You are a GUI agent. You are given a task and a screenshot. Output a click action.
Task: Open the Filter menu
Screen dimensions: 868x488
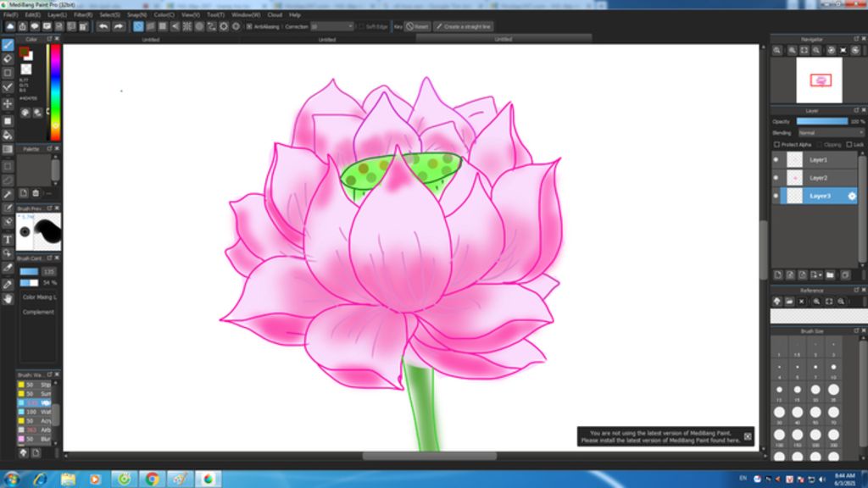tap(83, 15)
